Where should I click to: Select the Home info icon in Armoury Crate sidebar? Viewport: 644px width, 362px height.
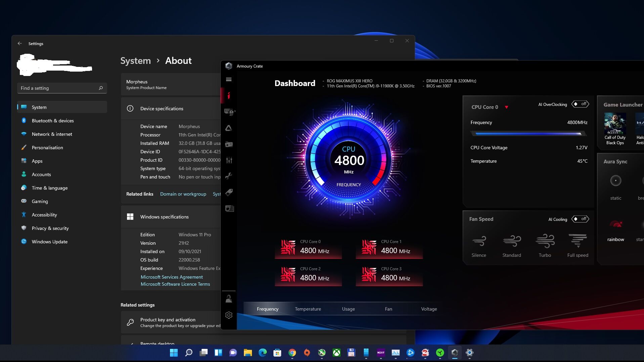(x=229, y=96)
